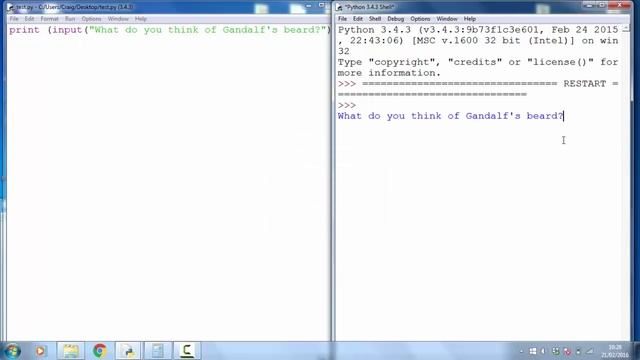Click the 'What do you think' prompt line in shell

pos(450,116)
